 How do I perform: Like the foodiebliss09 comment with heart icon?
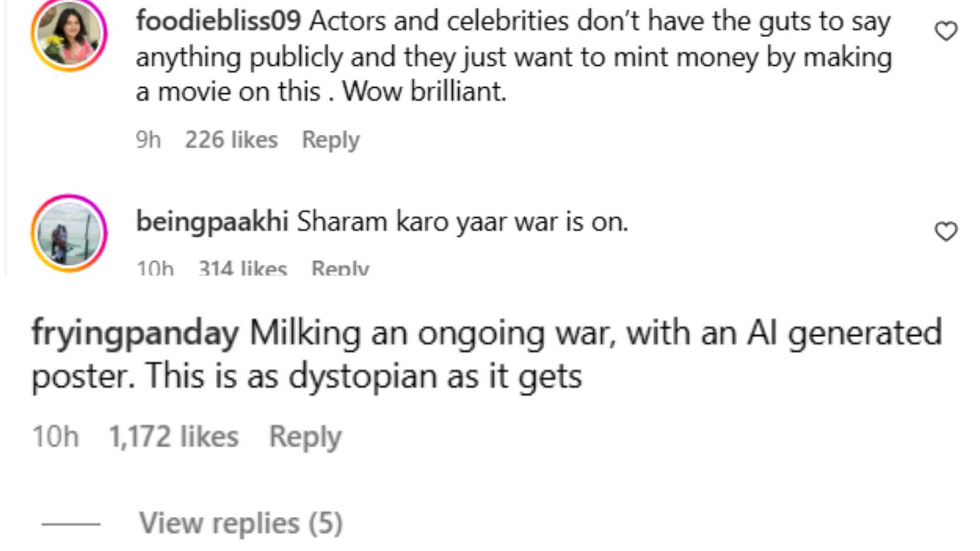(x=946, y=32)
